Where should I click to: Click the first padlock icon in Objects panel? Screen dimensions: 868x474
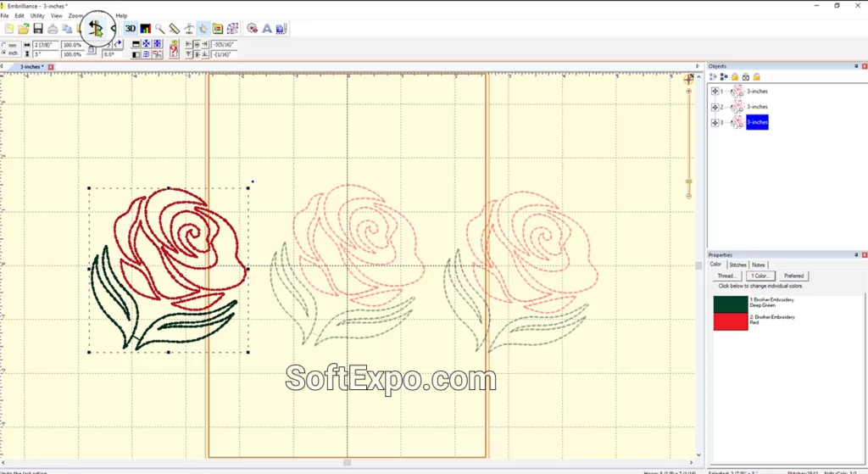(x=734, y=76)
